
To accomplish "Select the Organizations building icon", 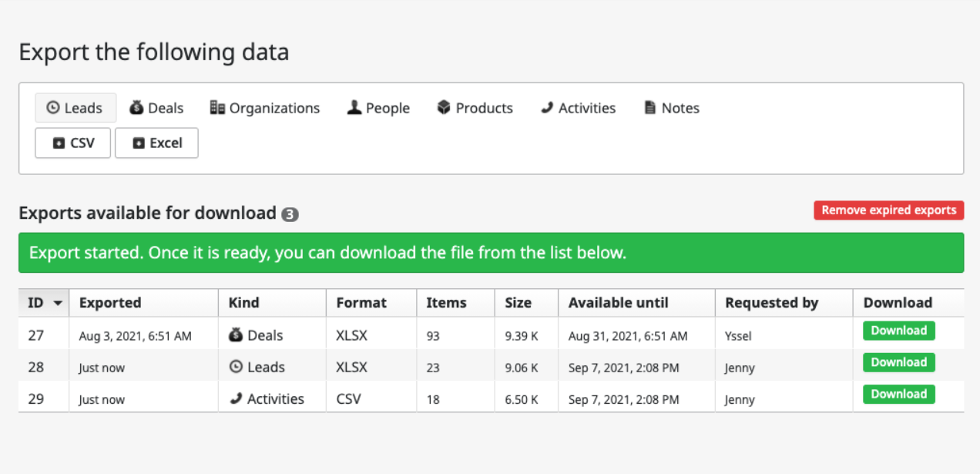I will [218, 107].
